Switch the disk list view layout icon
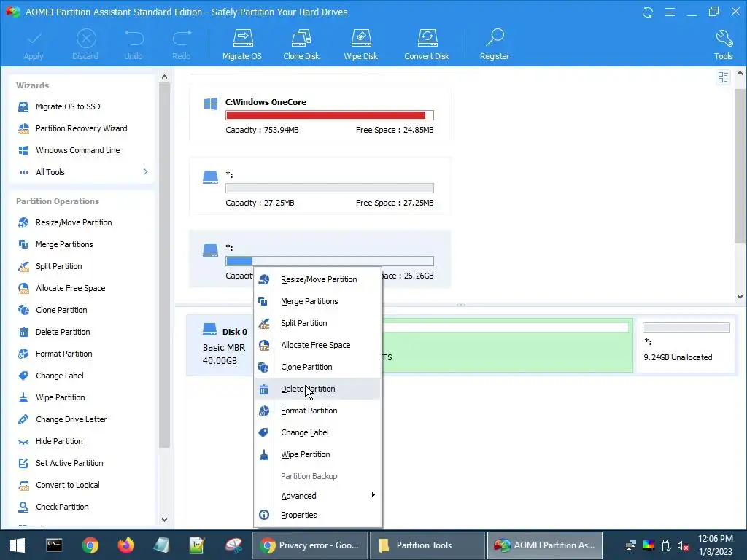Viewport: 747px width, 560px height. click(723, 77)
